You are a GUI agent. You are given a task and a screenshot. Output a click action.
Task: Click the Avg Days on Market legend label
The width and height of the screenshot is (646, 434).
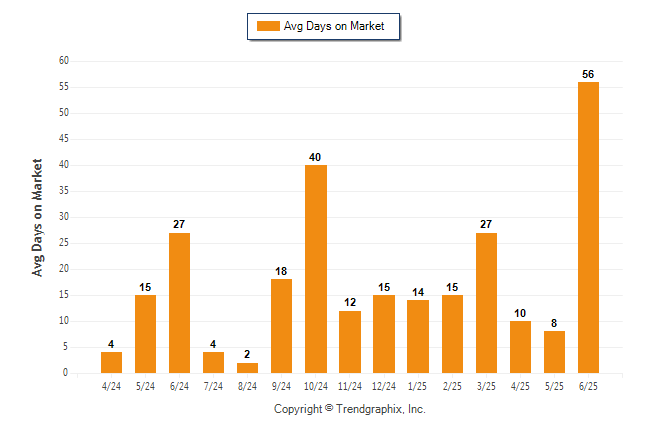click(334, 26)
